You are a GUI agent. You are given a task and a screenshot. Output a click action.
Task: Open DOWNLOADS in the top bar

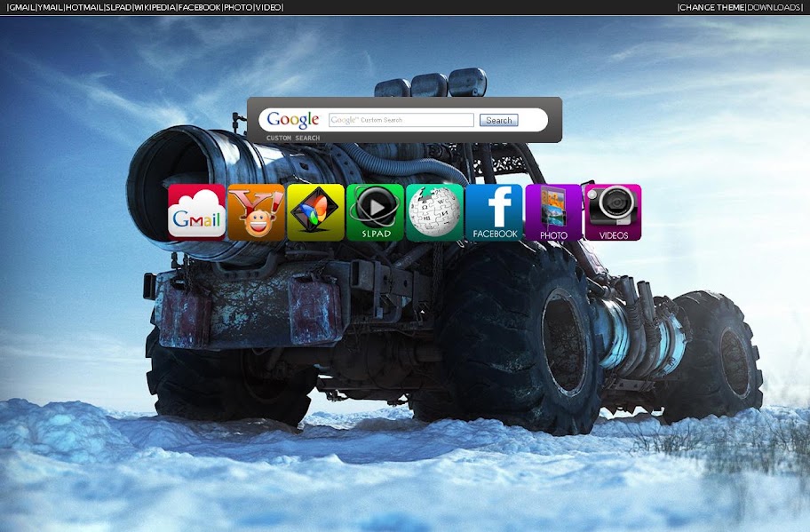point(774,7)
